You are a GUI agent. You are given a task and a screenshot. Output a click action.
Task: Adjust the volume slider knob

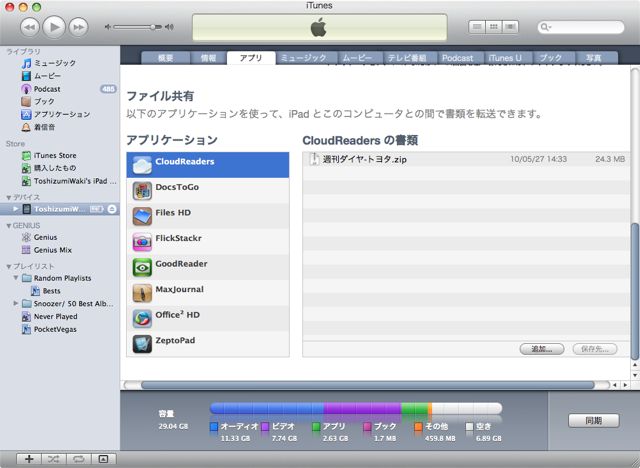pos(153,27)
